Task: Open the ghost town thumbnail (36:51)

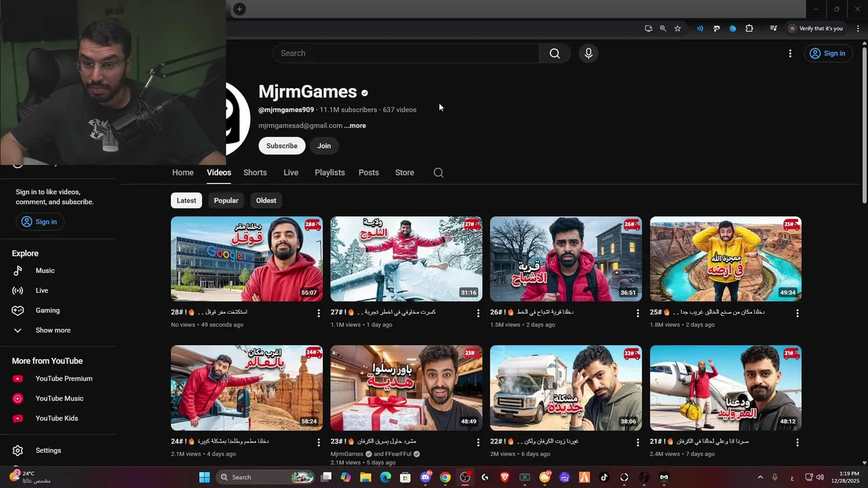Action: (x=566, y=259)
